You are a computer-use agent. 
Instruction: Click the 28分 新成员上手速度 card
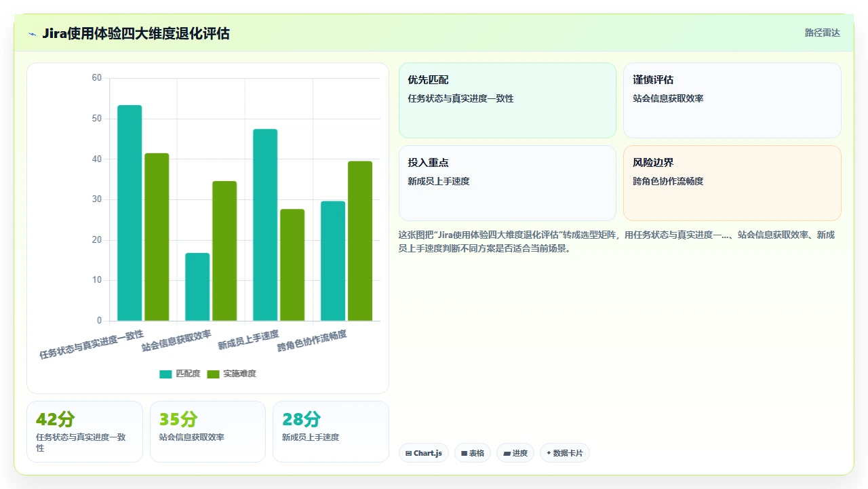click(x=331, y=431)
